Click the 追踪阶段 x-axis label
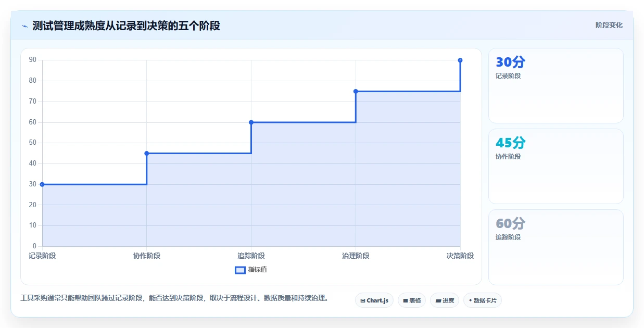The image size is (644, 328). click(251, 256)
